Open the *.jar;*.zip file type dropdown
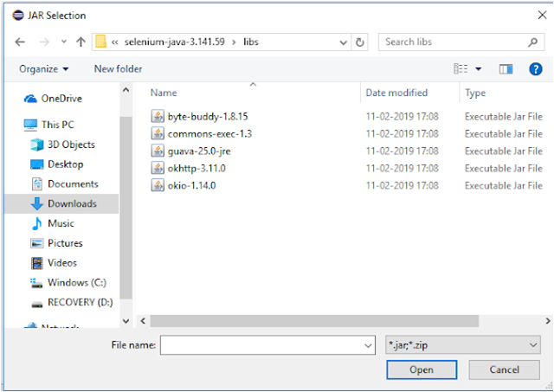The image size is (554, 392). point(462,345)
